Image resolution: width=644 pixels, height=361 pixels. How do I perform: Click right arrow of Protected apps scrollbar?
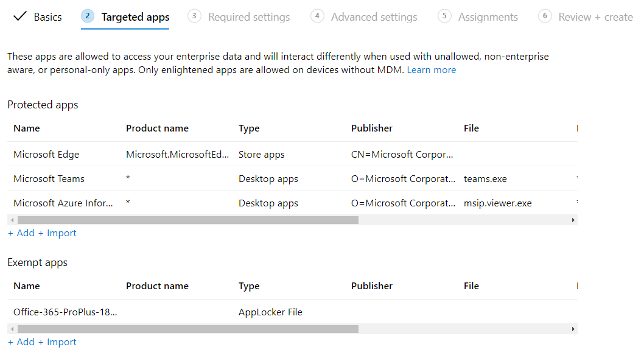(x=573, y=220)
